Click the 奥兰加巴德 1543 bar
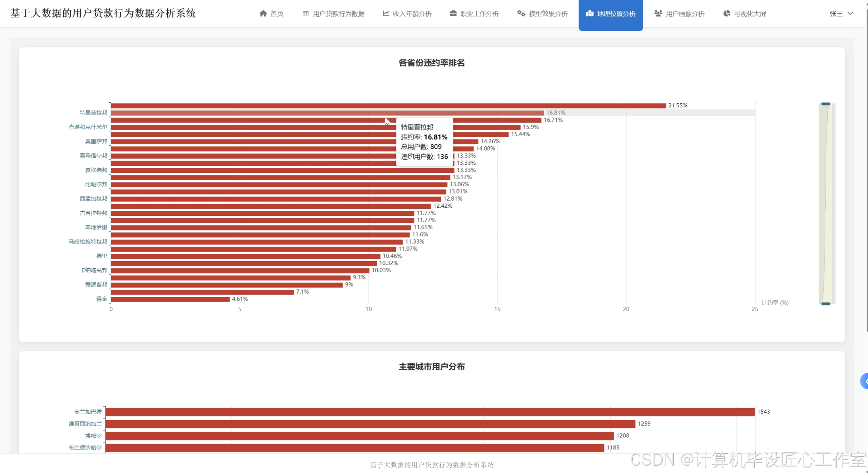 tap(430, 412)
